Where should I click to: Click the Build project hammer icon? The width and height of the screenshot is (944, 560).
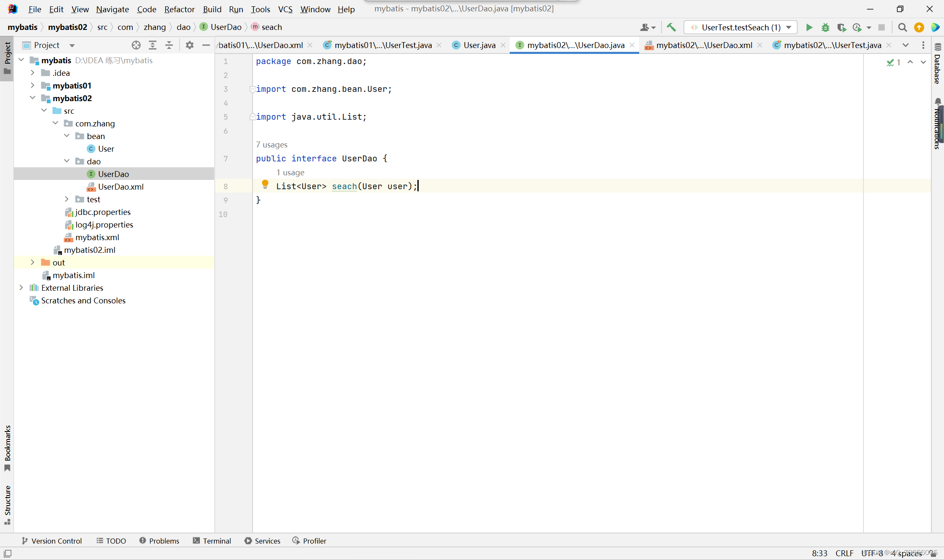pos(671,27)
